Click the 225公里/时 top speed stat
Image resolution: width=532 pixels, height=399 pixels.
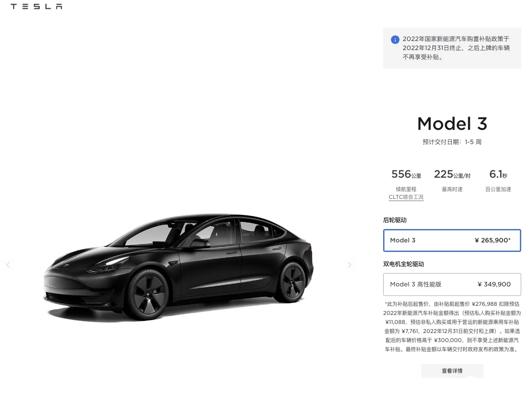(452, 174)
